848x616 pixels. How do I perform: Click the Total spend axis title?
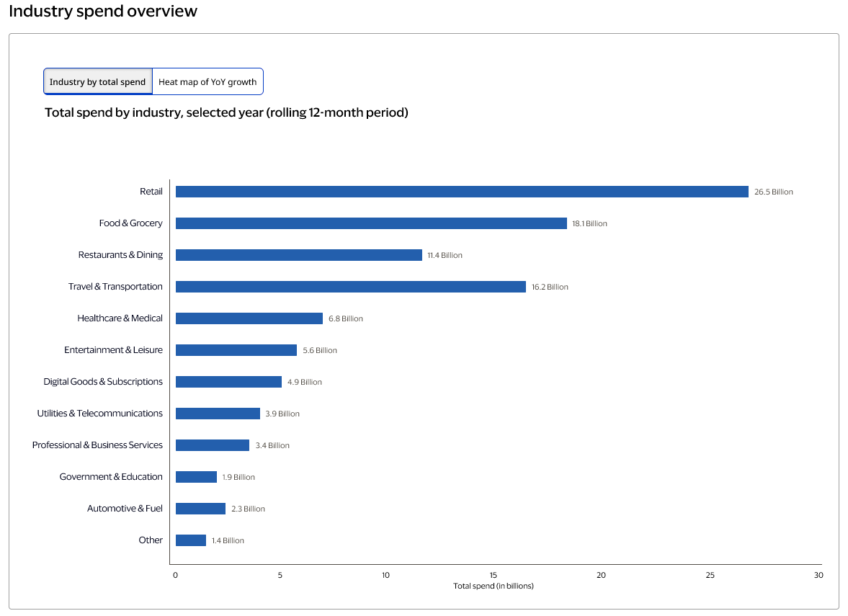[493, 586]
